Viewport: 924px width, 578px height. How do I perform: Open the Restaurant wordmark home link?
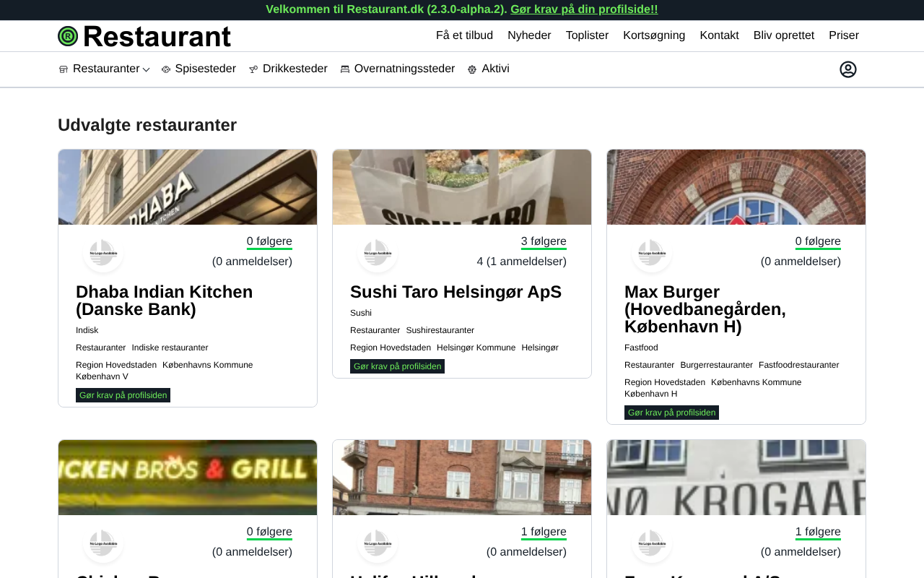pos(157,36)
